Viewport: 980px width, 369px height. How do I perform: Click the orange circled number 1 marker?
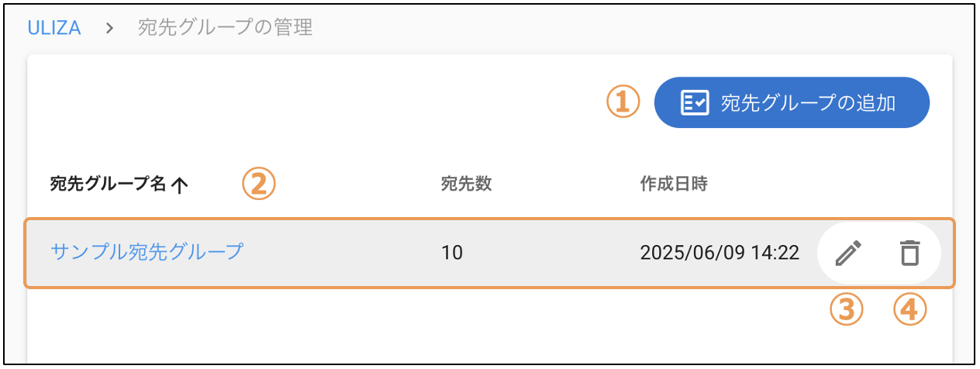[623, 102]
